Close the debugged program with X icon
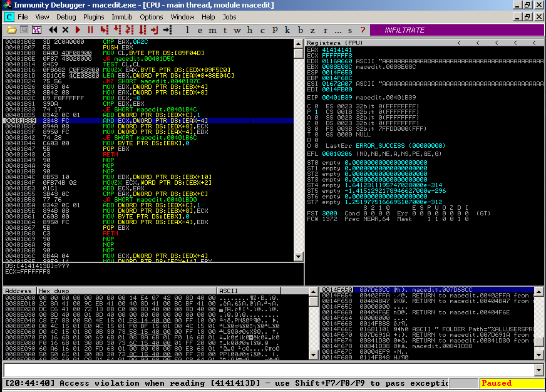Screen dimensions: 546x392 [65, 30]
